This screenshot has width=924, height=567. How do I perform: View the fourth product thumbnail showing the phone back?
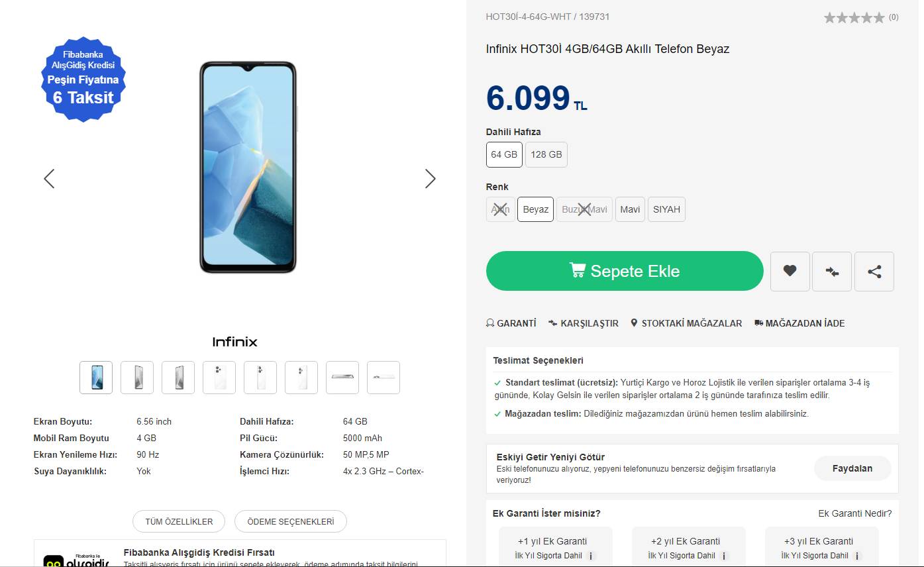click(x=219, y=378)
